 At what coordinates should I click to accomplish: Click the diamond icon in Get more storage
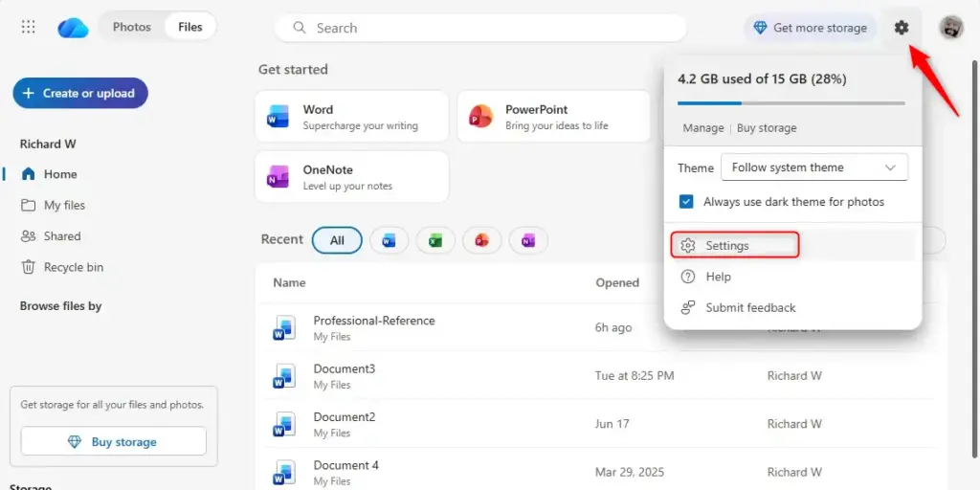[x=759, y=28]
